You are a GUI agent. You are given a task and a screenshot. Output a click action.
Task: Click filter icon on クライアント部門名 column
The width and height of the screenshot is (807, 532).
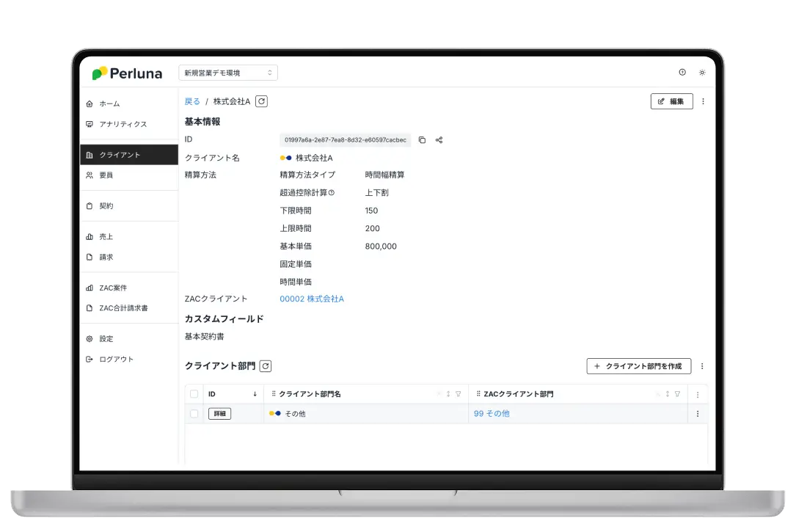[x=459, y=394]
